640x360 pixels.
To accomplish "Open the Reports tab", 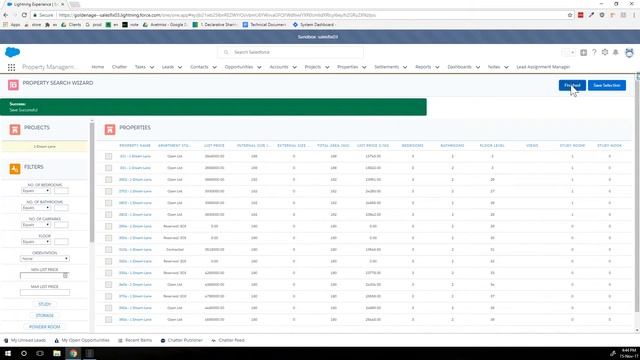I will click(423, 67).
